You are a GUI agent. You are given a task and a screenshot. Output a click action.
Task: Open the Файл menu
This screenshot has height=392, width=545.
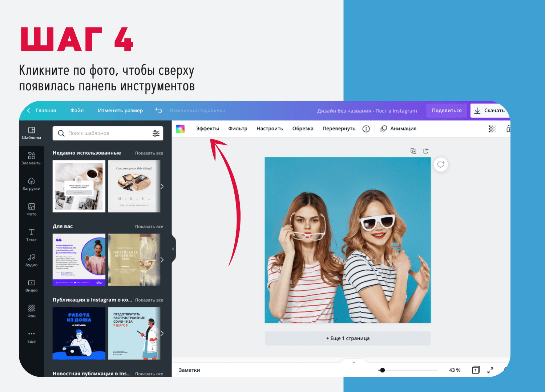pos(77,110)
